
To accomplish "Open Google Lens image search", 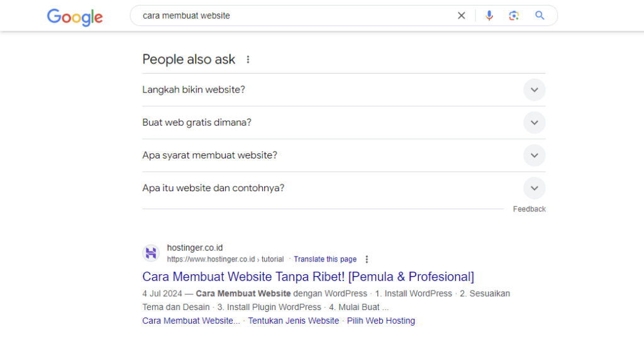I will [x=514, y=16].
